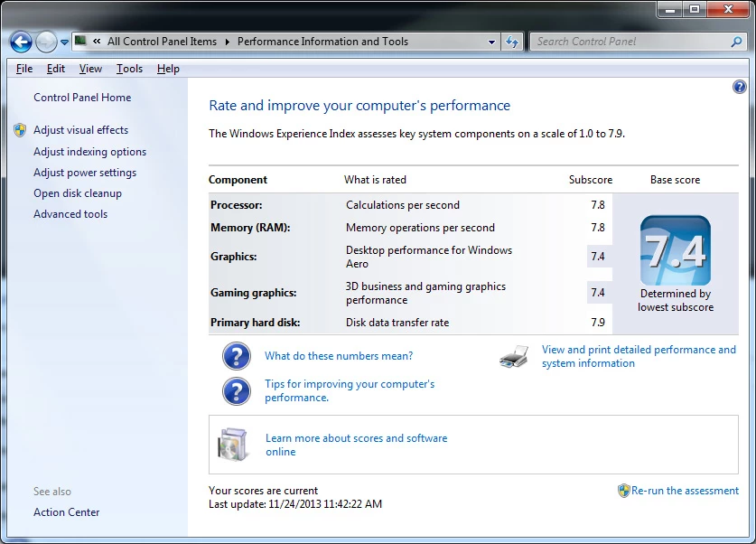Click Re-run the assessment
756x544 pixels.
click(686, 491)
